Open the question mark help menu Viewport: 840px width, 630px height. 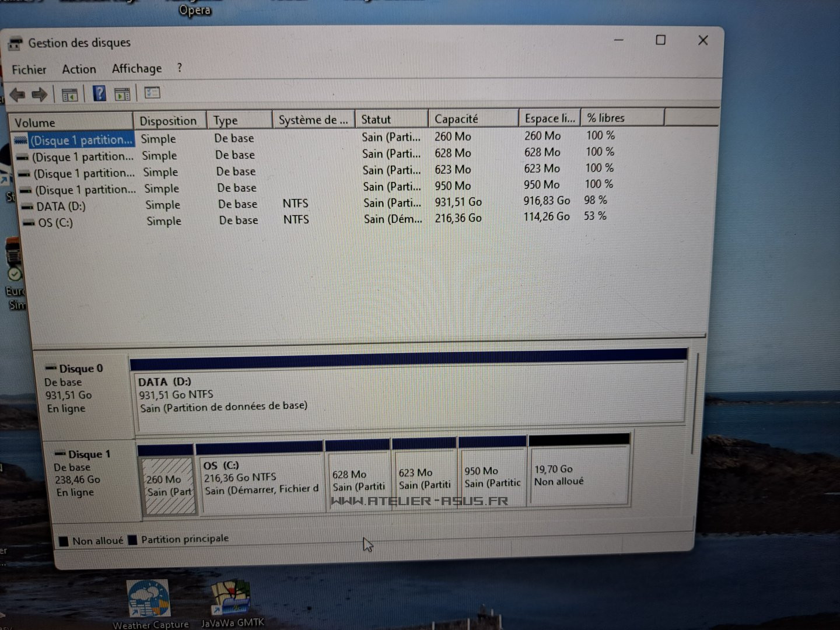click(180, 68)
